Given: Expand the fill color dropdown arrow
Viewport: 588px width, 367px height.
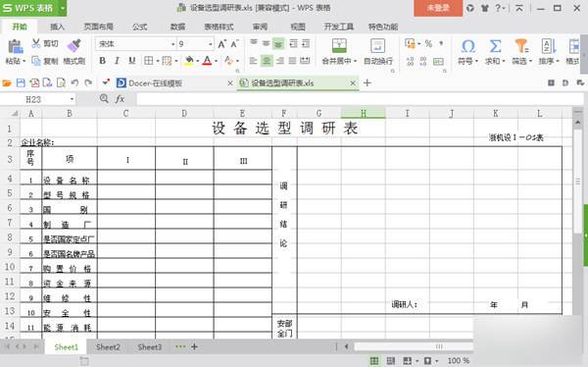Looking at the screenshot, I should (x=198, y=61).
